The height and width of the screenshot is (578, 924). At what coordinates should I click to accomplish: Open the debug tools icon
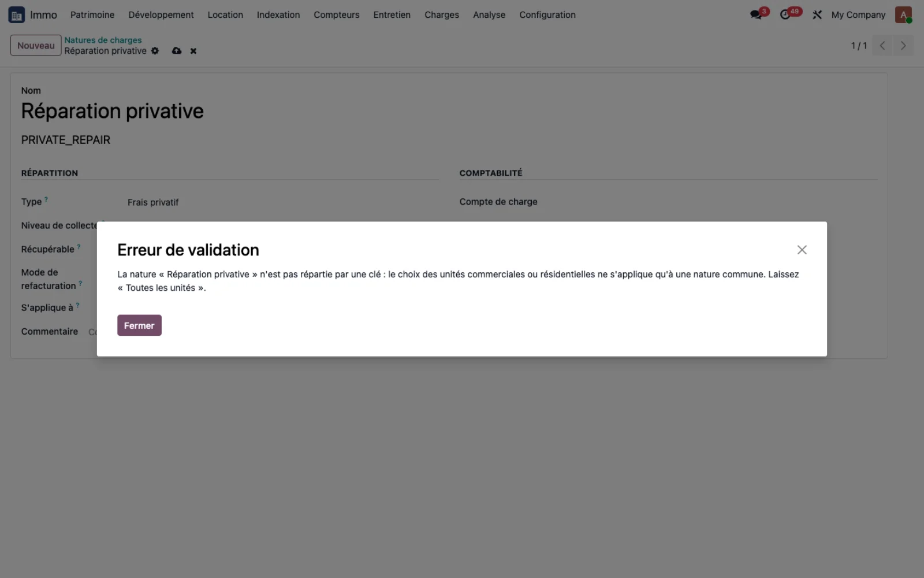click(817, 15)
